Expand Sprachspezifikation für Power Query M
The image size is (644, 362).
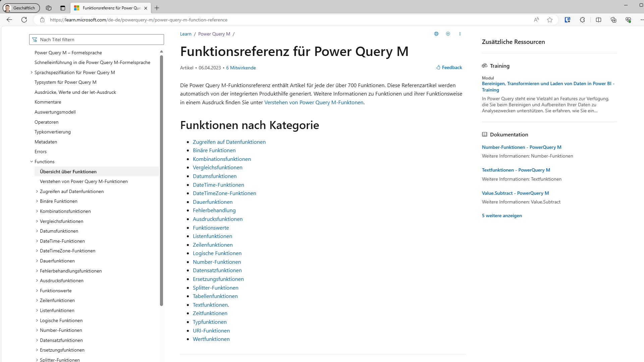coord(32,72)
